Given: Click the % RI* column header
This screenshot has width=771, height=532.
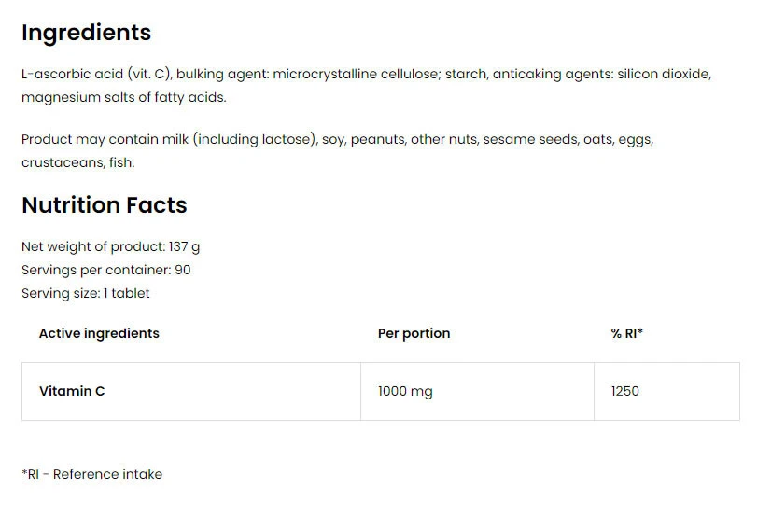Looking at the screenshot, I should tap(627, 333).
